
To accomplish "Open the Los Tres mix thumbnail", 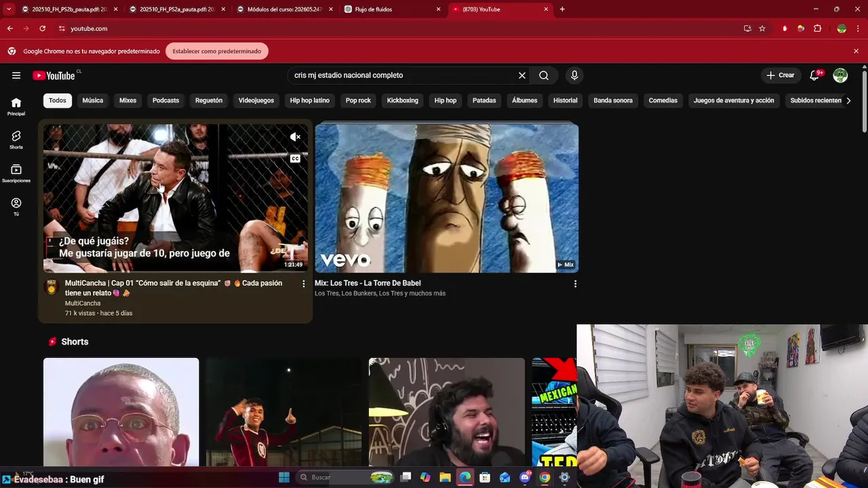I will point(446,198).
